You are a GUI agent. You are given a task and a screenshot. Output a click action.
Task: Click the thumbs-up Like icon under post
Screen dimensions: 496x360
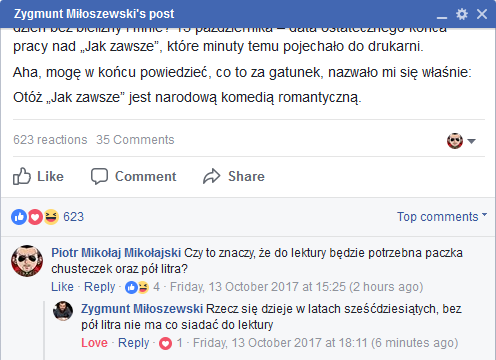[22, 176]
